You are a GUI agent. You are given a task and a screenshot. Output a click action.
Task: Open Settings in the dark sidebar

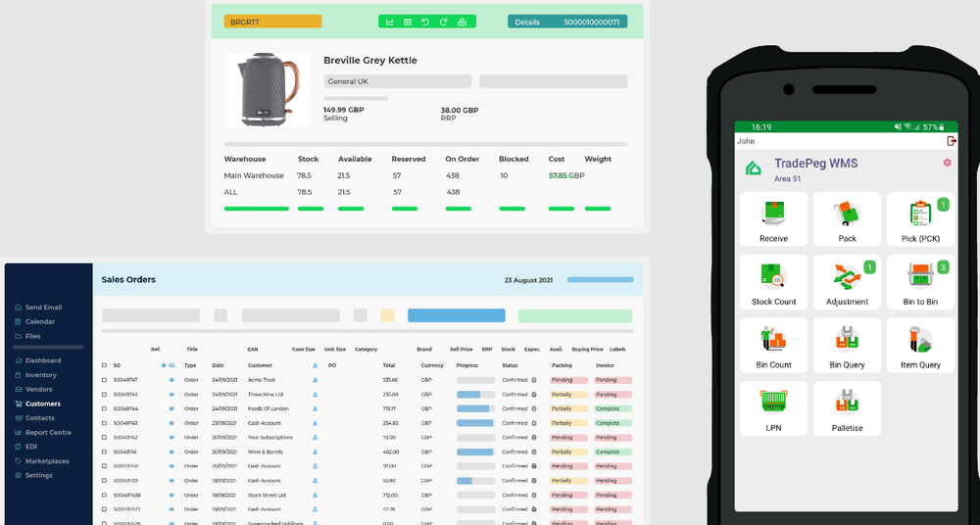tap(33, 476)
